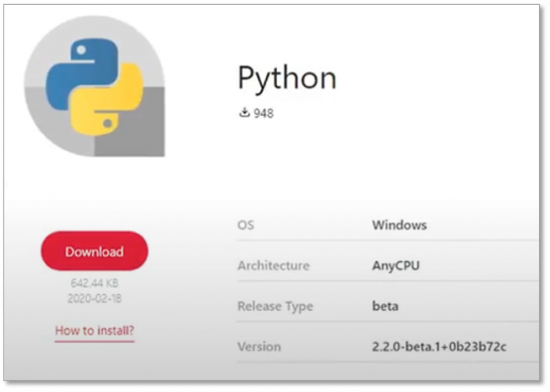Viewport: 550px width, 392px height.
Task: Select the AnyCPU value
Action: coord(396,266)
